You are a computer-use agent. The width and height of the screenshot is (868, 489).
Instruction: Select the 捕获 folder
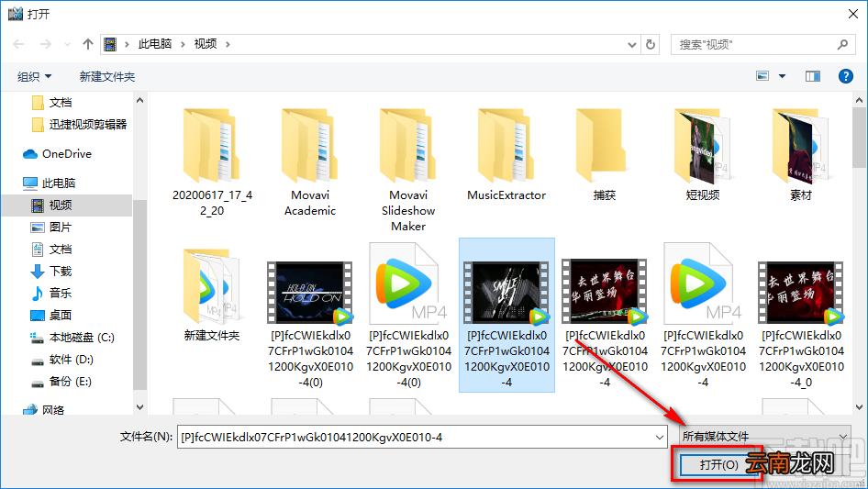[605, 154]
